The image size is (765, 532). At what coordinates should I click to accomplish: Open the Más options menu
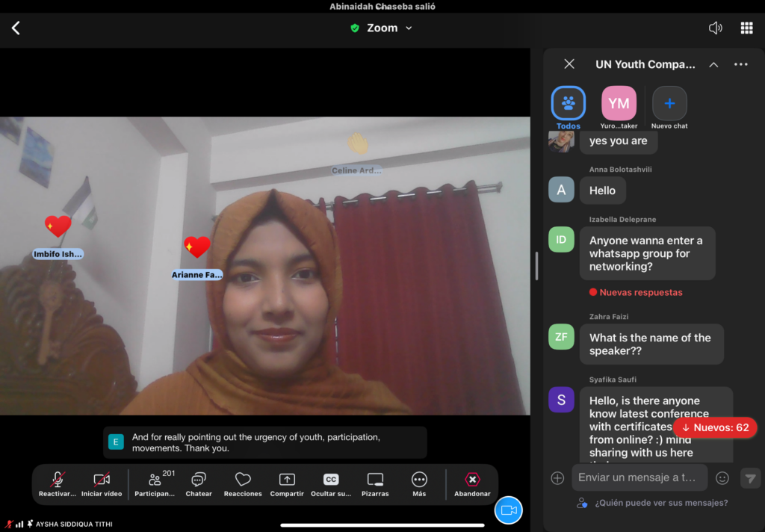point(419,483)
